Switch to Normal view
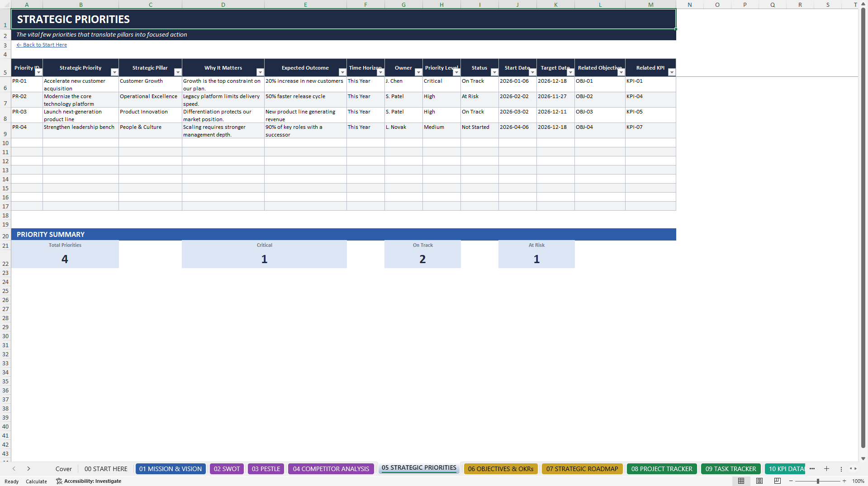Viewport: 868px width, 486px height. coord(741,481)
